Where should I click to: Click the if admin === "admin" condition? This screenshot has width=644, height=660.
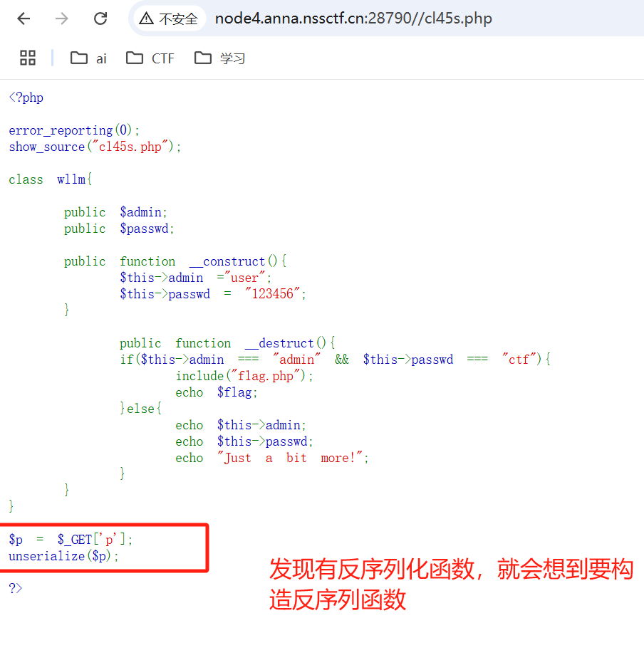335,360
